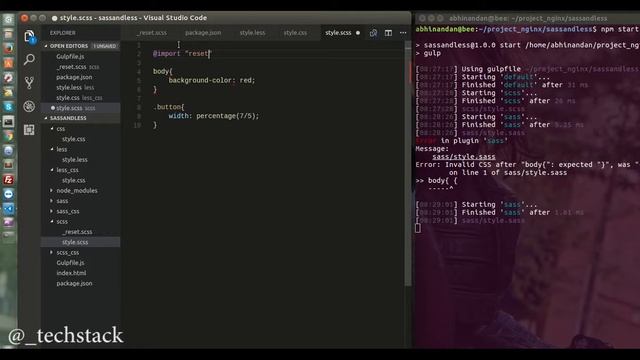
Task: Click the unsaved dot on style.scss tab
Action: 358,33
